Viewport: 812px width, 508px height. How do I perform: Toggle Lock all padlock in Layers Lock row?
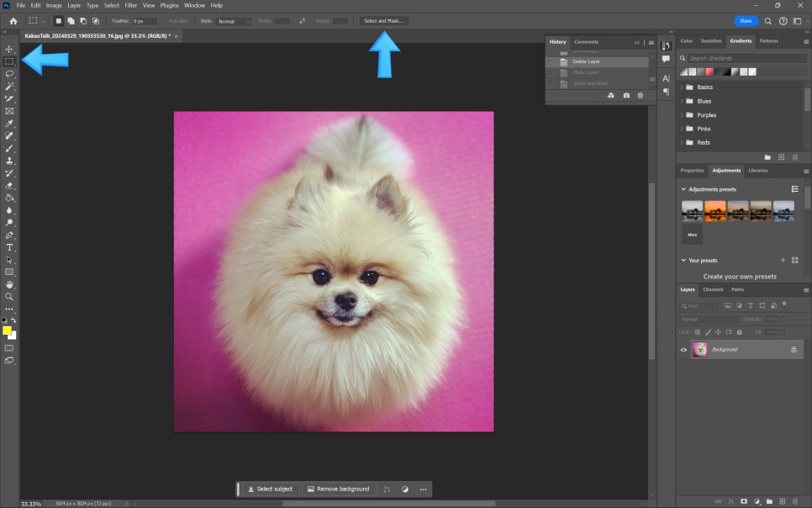click(x=740, y=332)
